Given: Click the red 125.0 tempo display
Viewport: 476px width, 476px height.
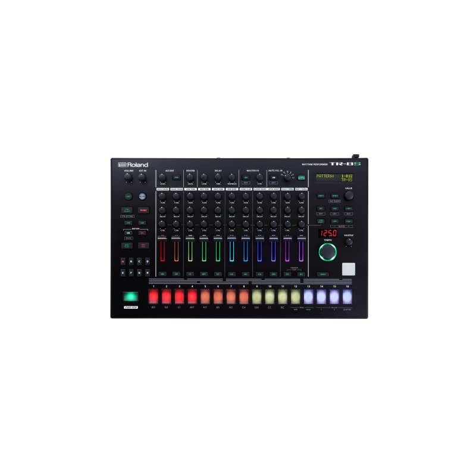Looking at the screenshot, I should [x=328, y=233].
